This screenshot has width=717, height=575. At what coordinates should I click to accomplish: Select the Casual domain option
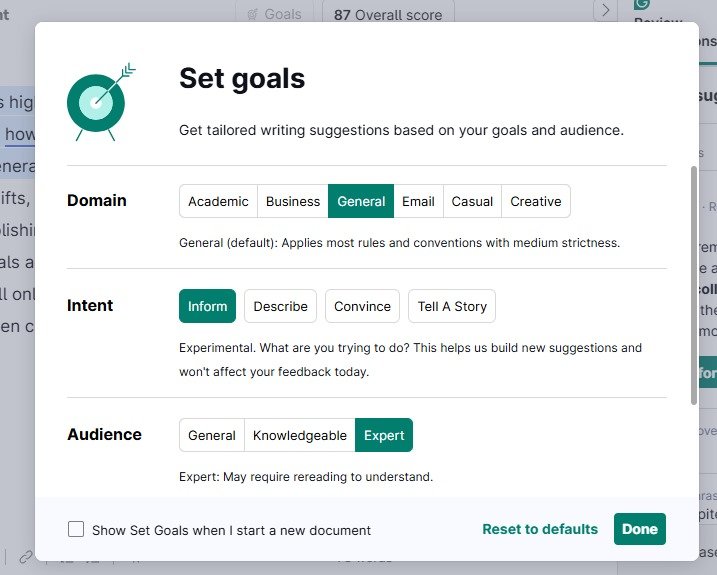point(472,201)
